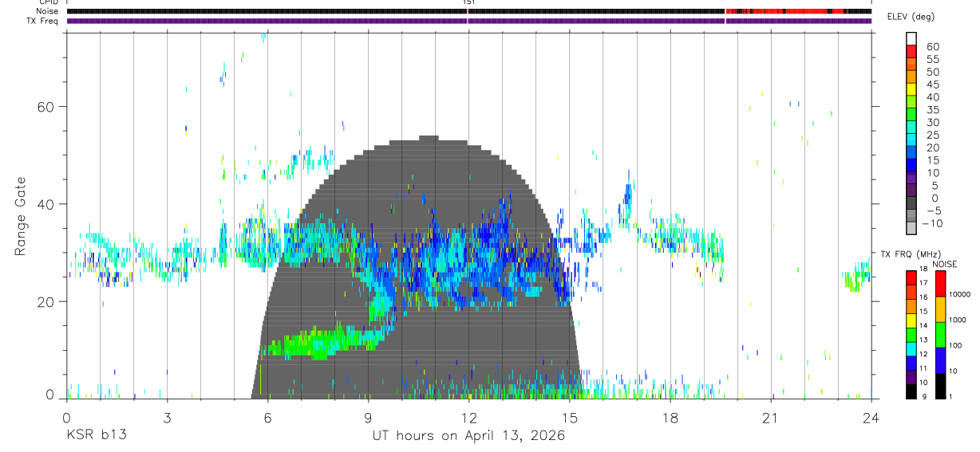Select the green 100–1000 swatch of the NOISE colorbar
Screen dimensions: 980x452
941,334
